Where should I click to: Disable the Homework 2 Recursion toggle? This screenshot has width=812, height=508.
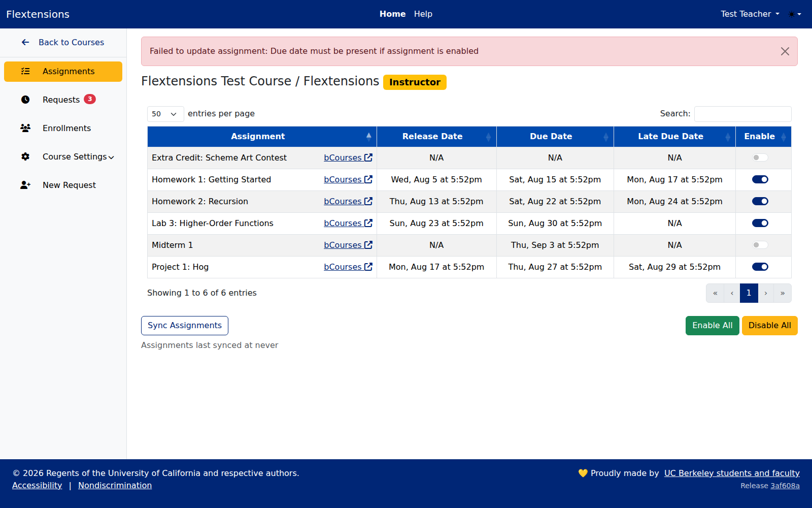click(760, 201)
